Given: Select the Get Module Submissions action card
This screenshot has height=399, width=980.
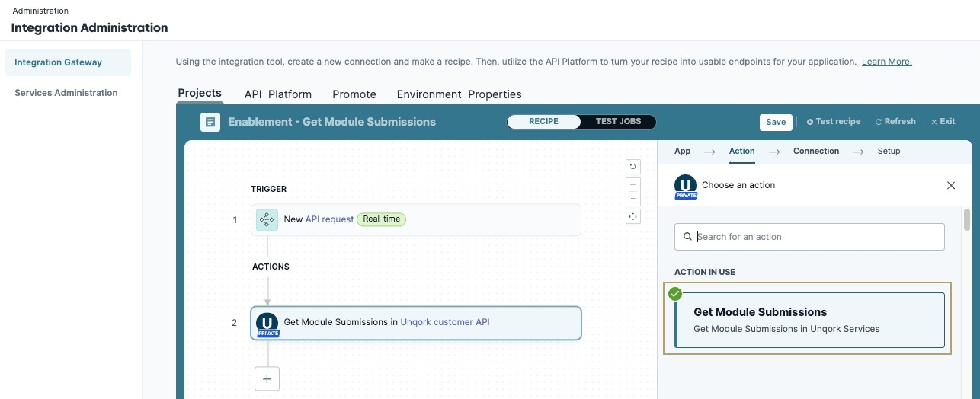Looking at the screenshot, I should 809,320.
